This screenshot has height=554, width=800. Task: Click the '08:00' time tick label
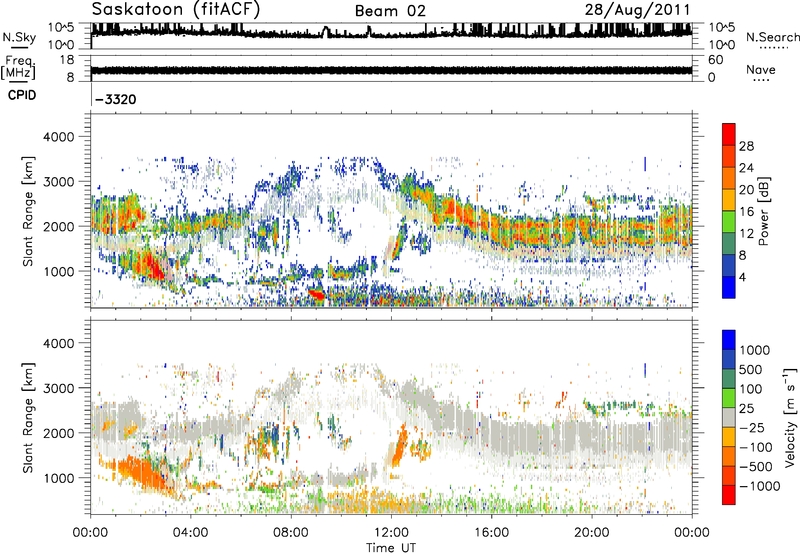click(x=290, y=533)
